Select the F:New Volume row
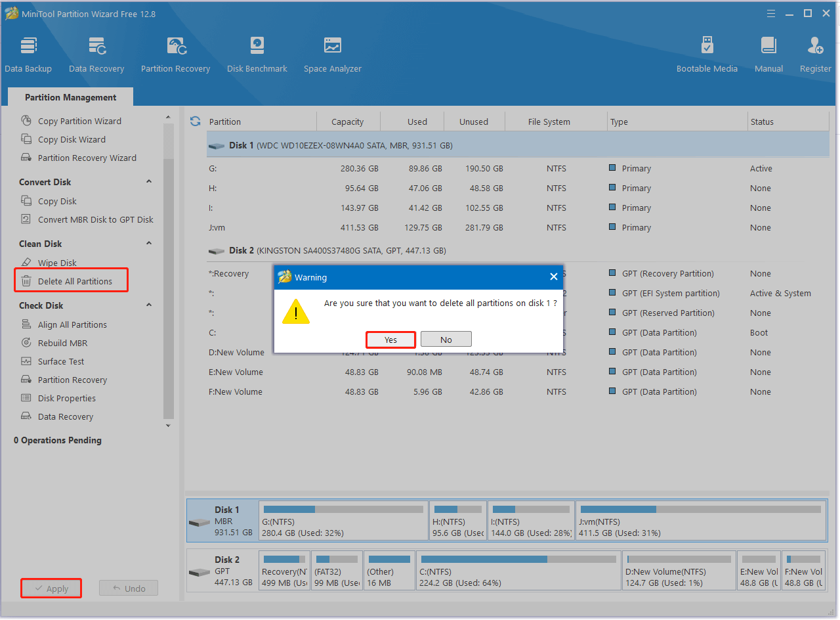 tap(518, 392)
